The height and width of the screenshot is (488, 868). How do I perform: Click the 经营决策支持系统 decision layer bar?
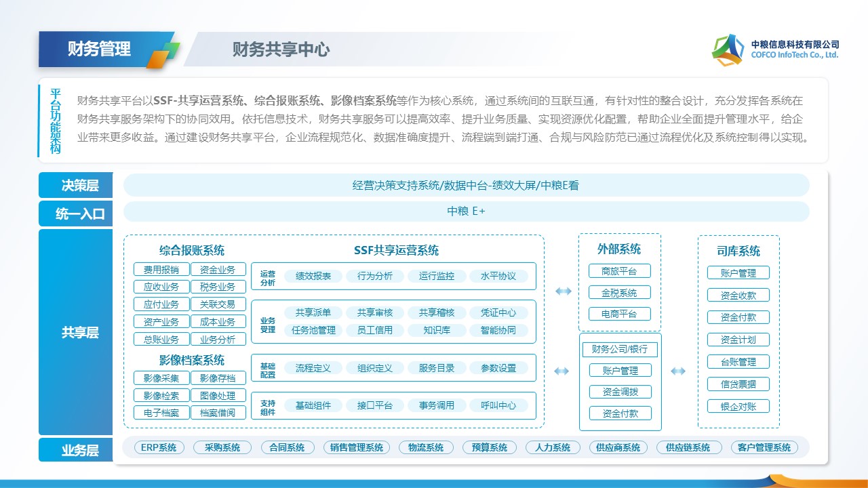pyautogui.click(x=466, y=185)
